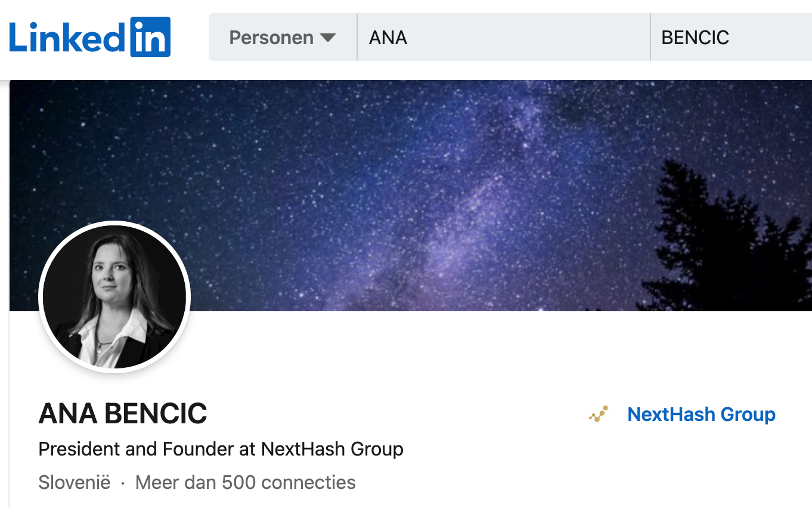
Task: Open the round black-and-white profile photo
Action: [114, 296]
